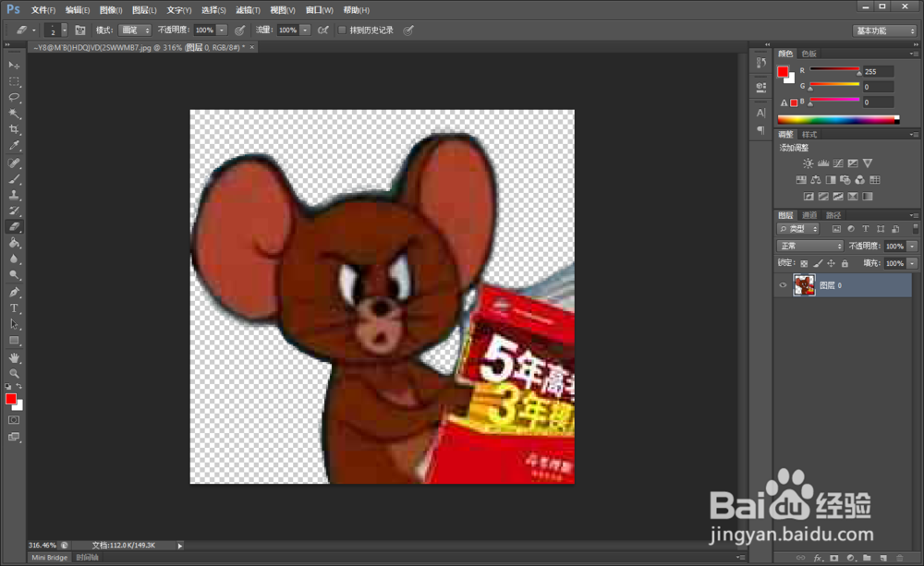This screenshot has width=924, height=566.
Task: Select the Magic Wand tool
Action: [x=14, y=113]
